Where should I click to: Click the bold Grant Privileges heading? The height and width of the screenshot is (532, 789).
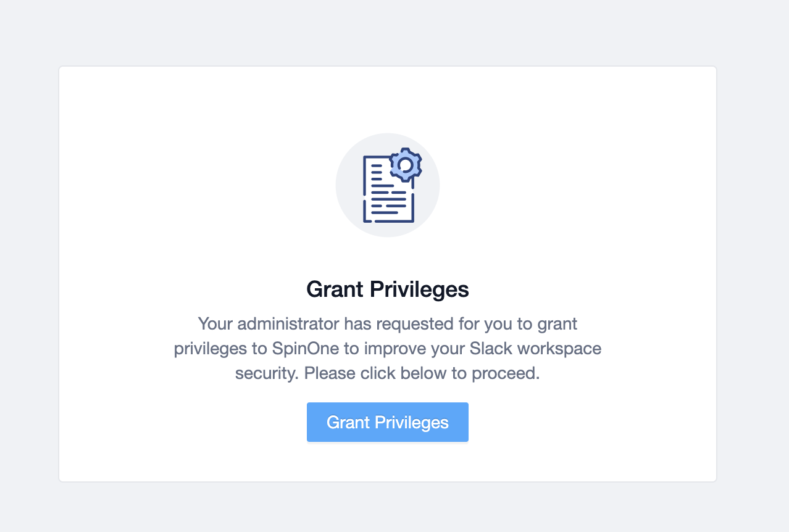(x=388, y=289)
